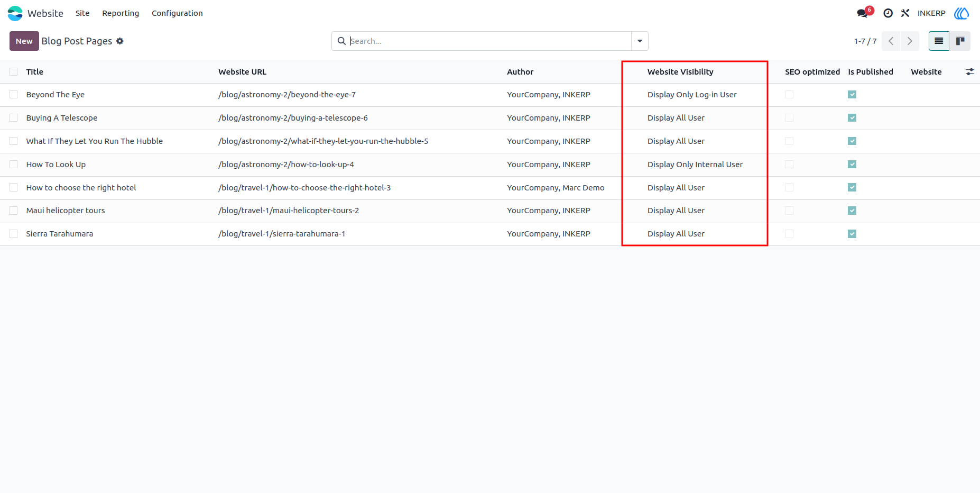Switch to kanban view
Viewport: 980px width, 493px height.
tap(960, 41)
